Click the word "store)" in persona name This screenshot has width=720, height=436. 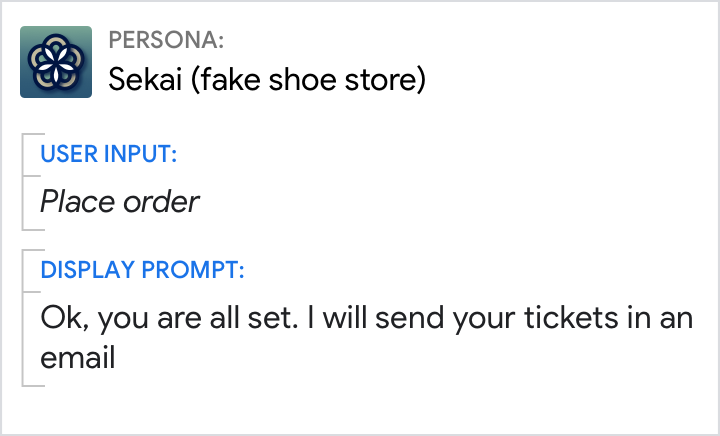tap(389, 79)
